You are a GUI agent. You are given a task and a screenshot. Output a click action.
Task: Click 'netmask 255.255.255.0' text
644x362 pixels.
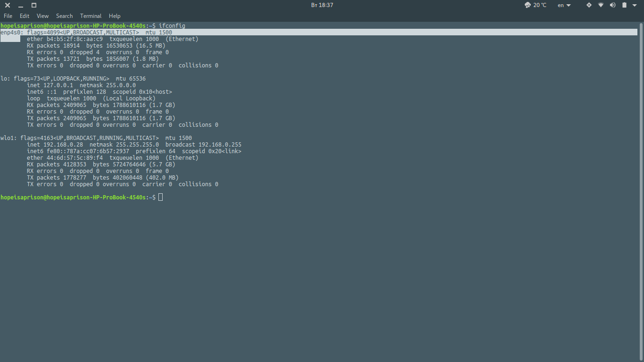tap(124, 144)
